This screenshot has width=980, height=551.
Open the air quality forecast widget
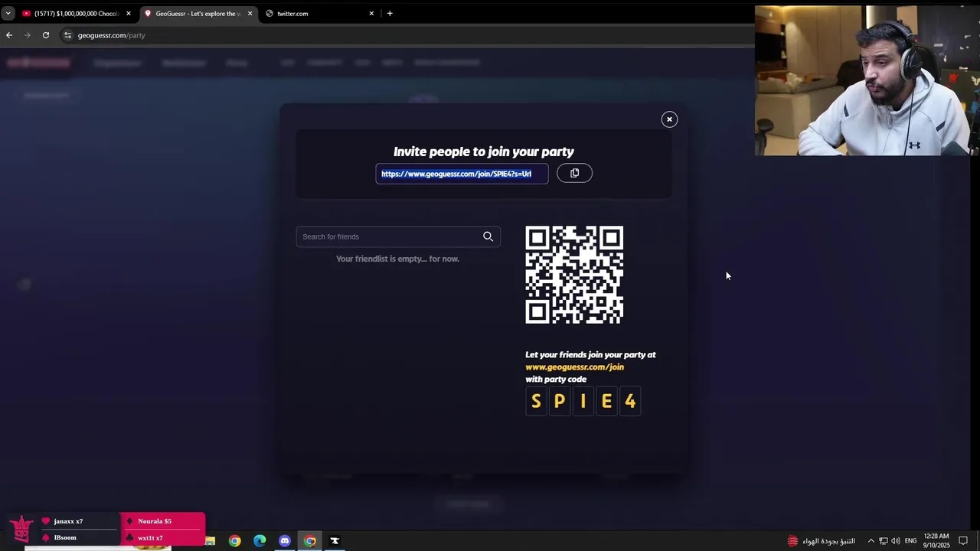point(821,541)
